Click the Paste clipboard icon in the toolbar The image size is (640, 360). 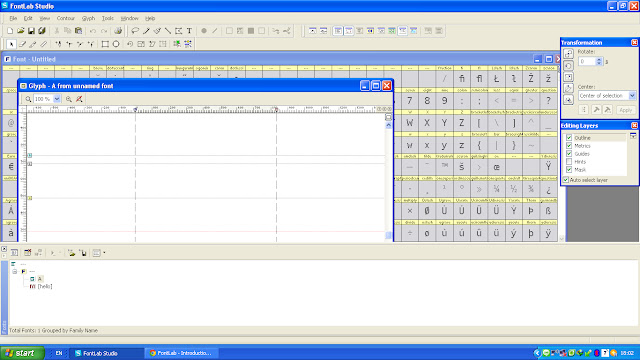point(78,31)
